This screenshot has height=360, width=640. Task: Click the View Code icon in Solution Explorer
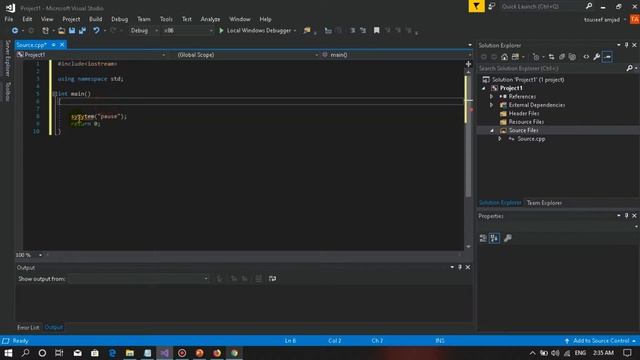[586, 57]
